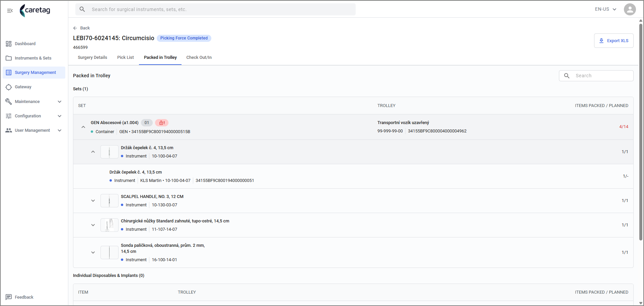Open the EN-US language dropdown
Image resolution: width=644 pixels, height=306 pixels.
(x=605, y=9)
